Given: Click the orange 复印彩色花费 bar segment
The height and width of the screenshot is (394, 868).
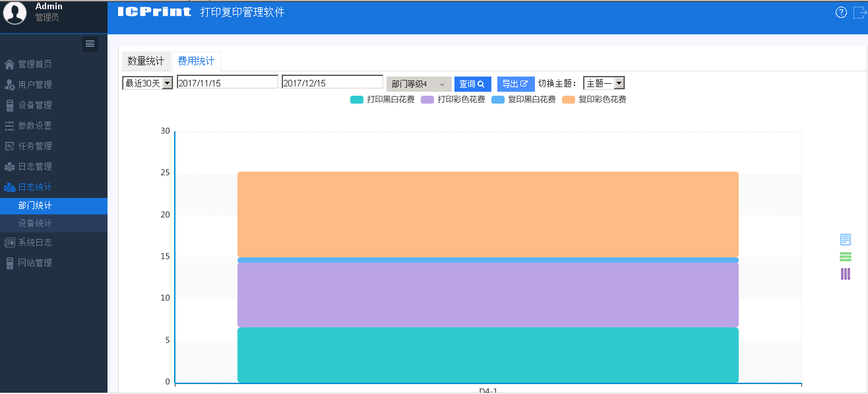Looking at the screenshot, I should pyautogui.click(x=488, y=214).
